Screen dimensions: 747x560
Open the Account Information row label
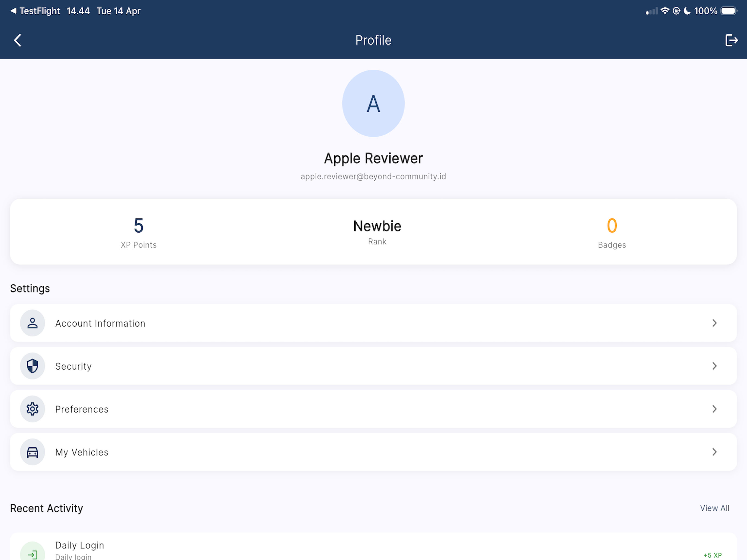tap(100, 323)
